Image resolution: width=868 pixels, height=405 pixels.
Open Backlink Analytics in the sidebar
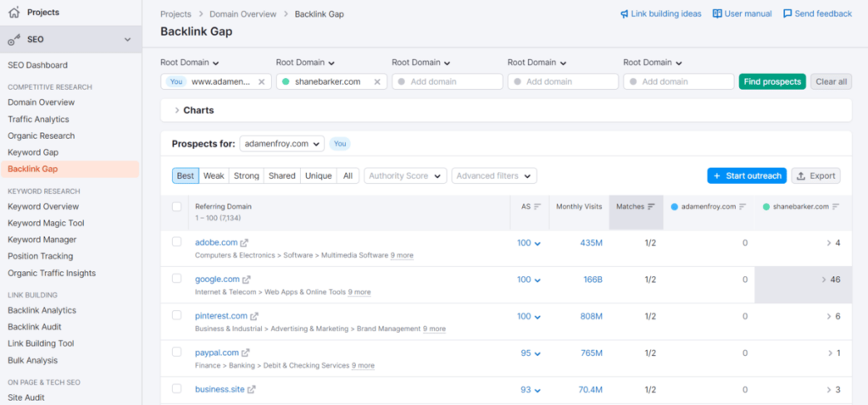tap(42, 310)
